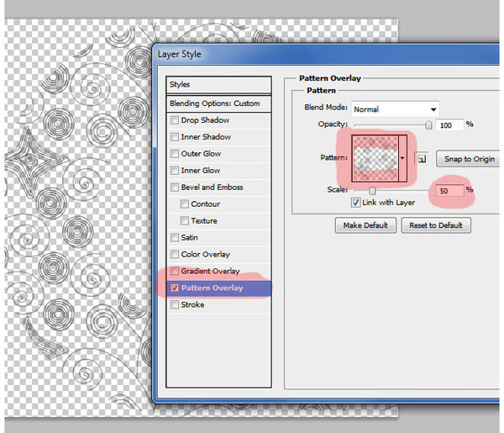Select the Satin effect label
Screen dimensions: 504x433
click(x=189, y=237)
